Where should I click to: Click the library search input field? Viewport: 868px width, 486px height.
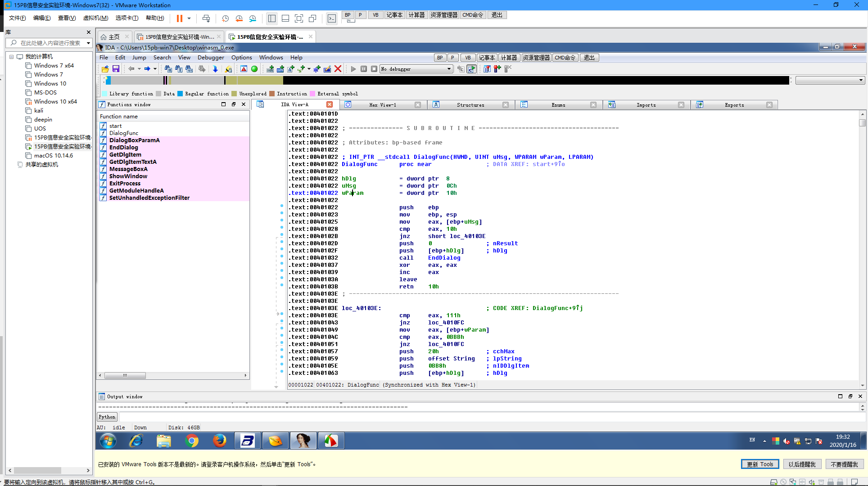(50, 43)
